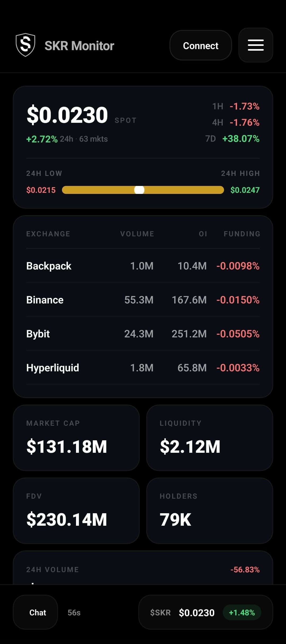This screenshot has width=286, height=644.
Task: Open the Holders 79K card
Action: pos(210,511)
